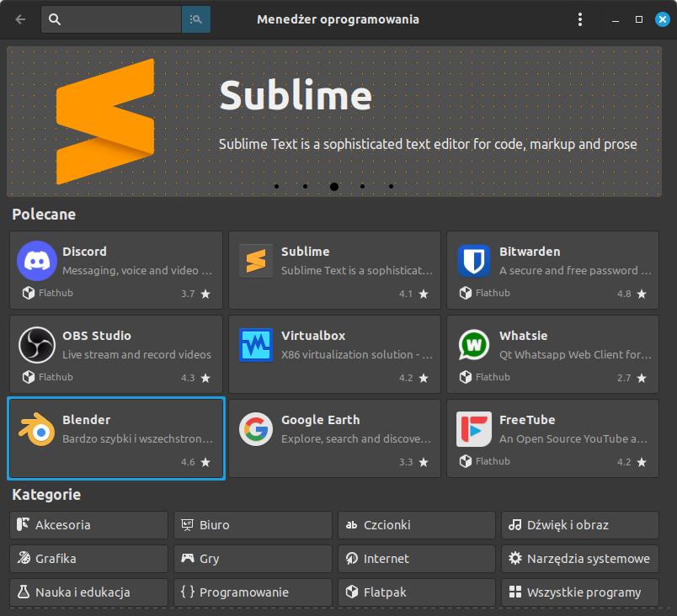Click the "Polecane" section heading

pos(44,215)
